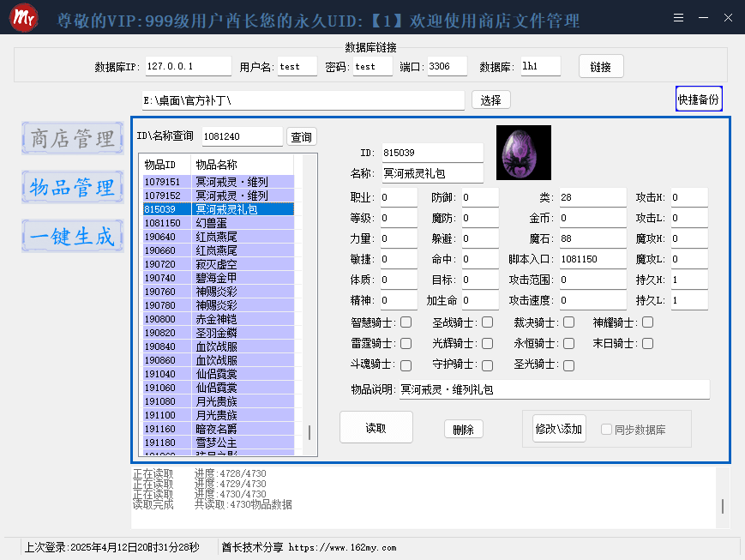The image size is (745, 560).
Task: Click the 链接 database connect button
Action: [600, 67]
